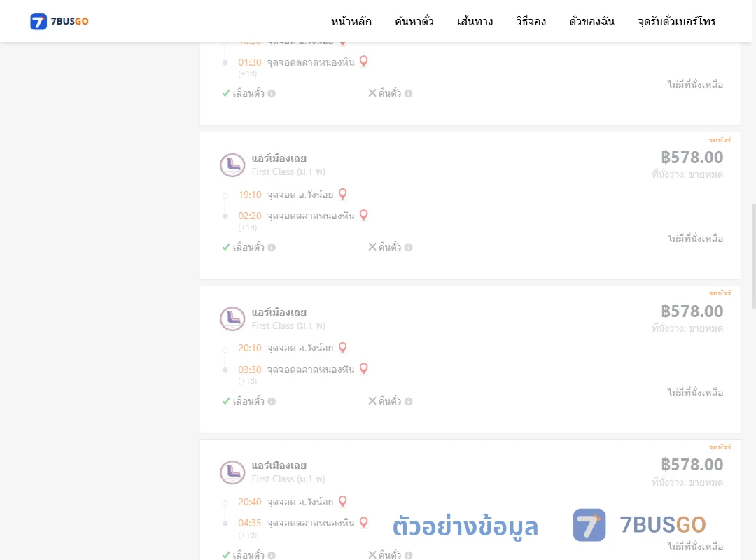This screenshot has width=756, height=560.
Task: Click X icon beside คืนตั๋ว in 20:10 trip
Action: [x=372, y=401]
